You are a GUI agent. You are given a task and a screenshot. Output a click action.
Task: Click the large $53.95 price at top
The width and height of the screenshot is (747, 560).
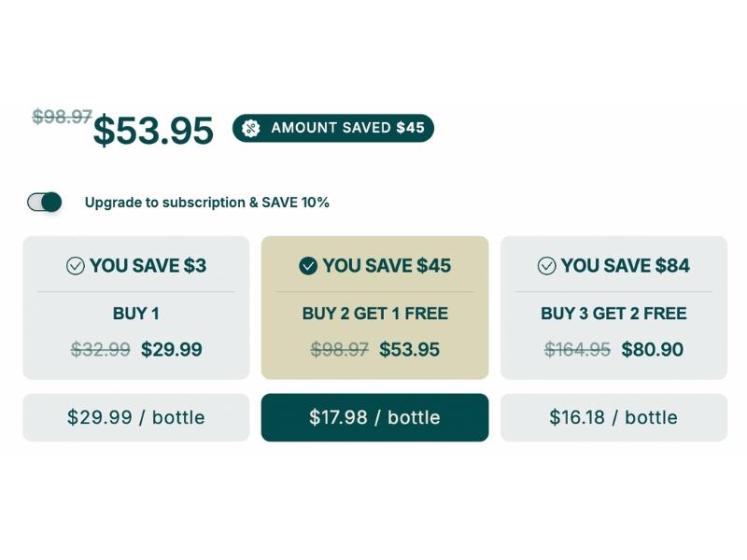coord(153,131)
